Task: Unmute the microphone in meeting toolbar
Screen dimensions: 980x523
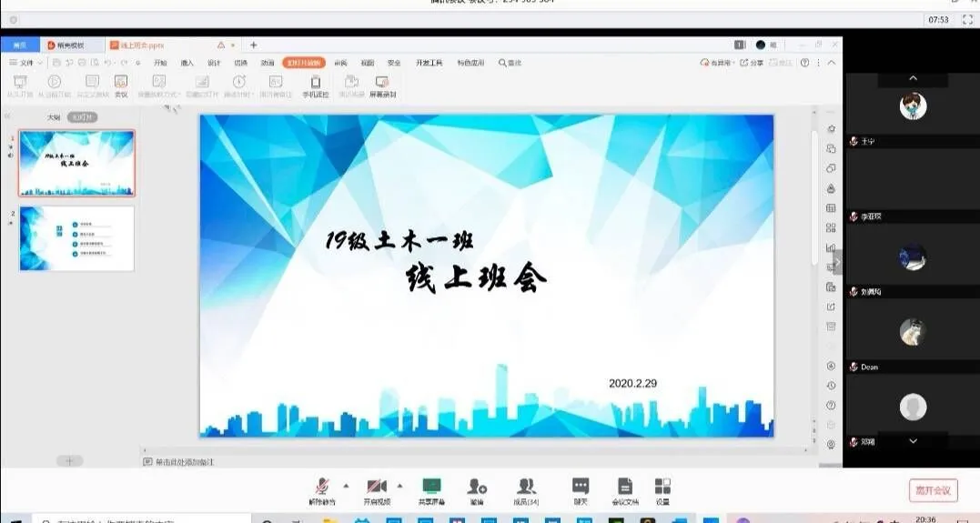Action: [x=321, y=488]
